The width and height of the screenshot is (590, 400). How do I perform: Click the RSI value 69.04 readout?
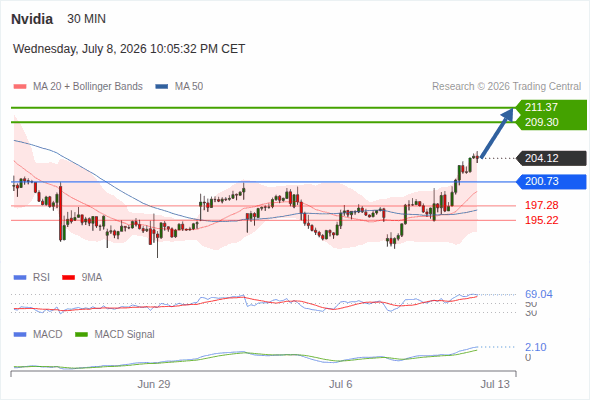coord(539,294)
